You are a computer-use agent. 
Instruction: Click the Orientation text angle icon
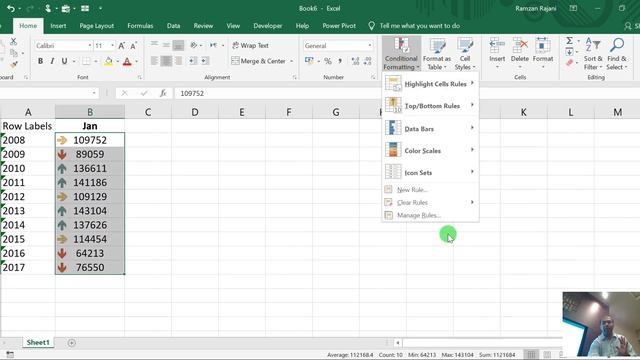pos(194,45)
